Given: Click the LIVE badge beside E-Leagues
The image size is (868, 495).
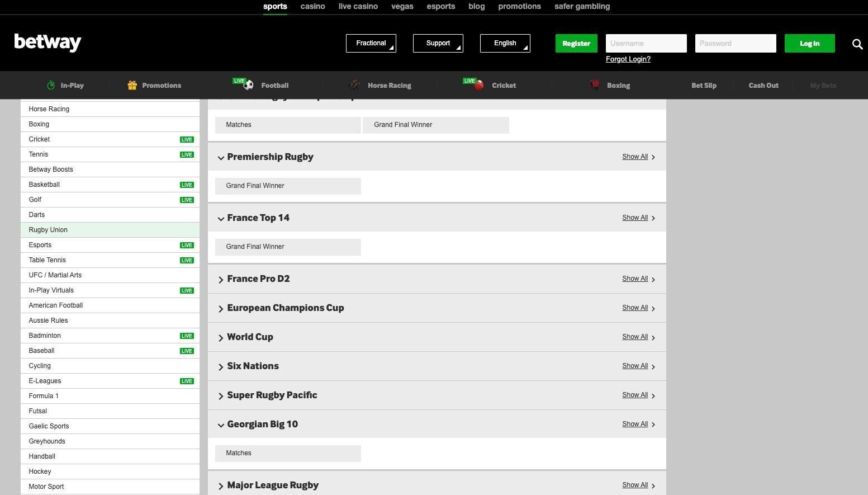Looking at the screenshot, I should click(187, 381).
